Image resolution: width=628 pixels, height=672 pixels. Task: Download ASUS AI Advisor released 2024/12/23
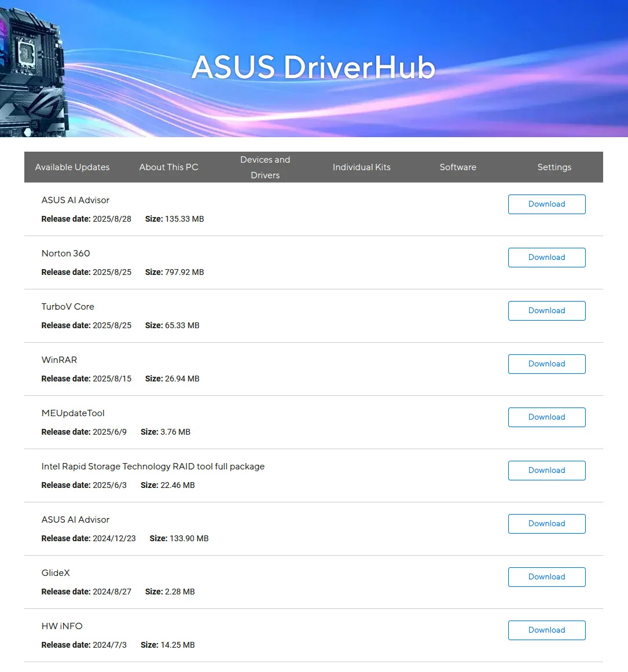[546, 524]
